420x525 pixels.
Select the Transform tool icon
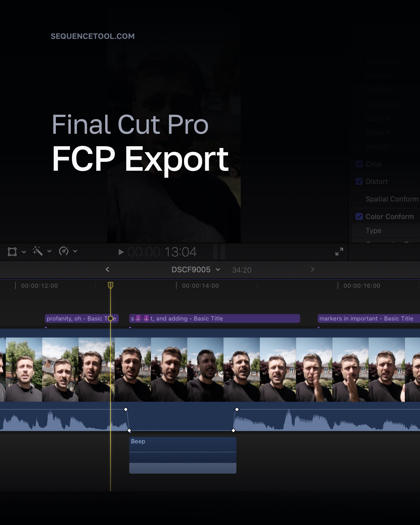pyautogui.click(x=12, y=252)
